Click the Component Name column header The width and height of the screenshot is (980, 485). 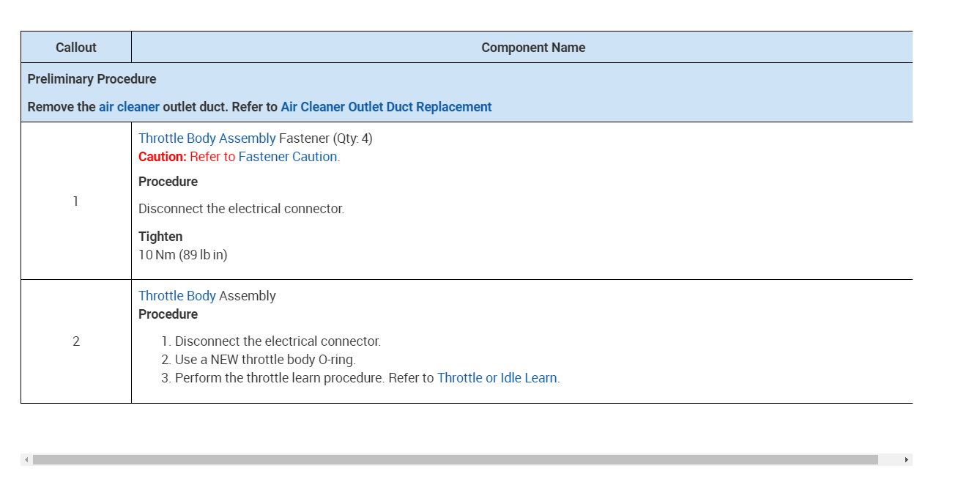(532, 48)
